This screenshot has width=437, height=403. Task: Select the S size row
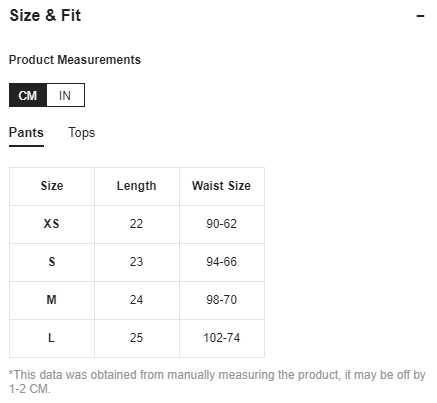click(x=137, y=262)
